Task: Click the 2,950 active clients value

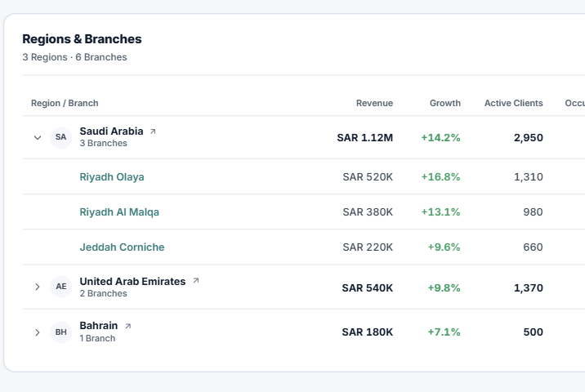Action: point(529,138)
